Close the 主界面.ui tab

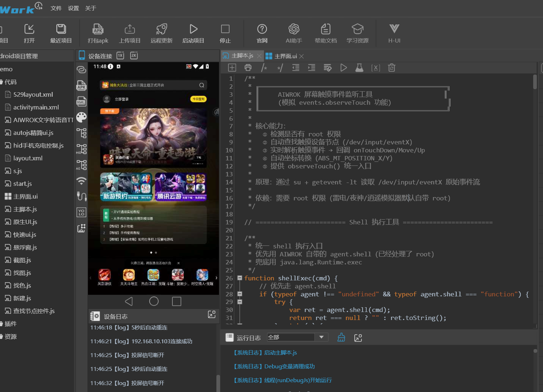tap(302, 56)
